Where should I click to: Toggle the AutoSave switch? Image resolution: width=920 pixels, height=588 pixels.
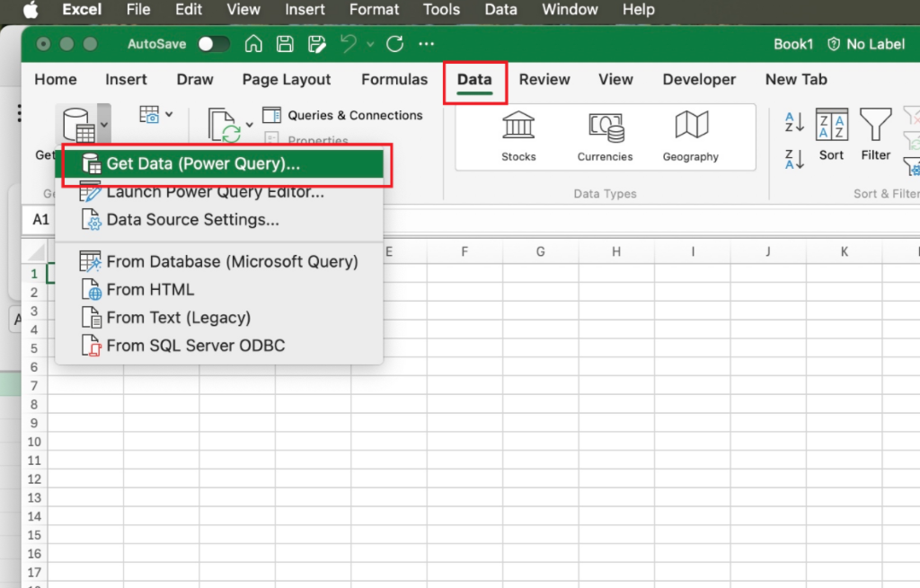pos(213,44)
